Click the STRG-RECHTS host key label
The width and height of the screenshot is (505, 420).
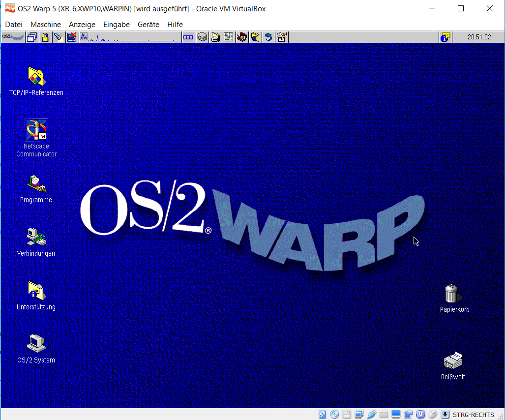tap(473, 415)
